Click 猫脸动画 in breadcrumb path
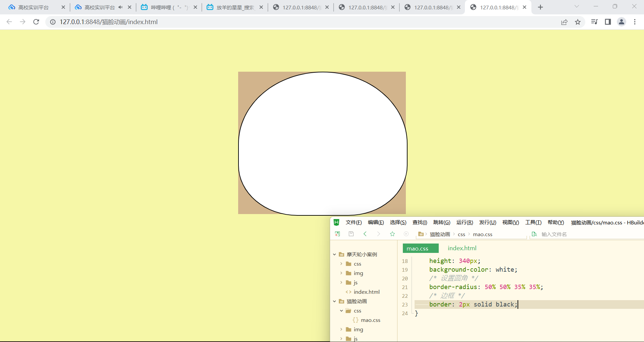The height and width of the screenshot is (342, 644). tap(440, 234)
